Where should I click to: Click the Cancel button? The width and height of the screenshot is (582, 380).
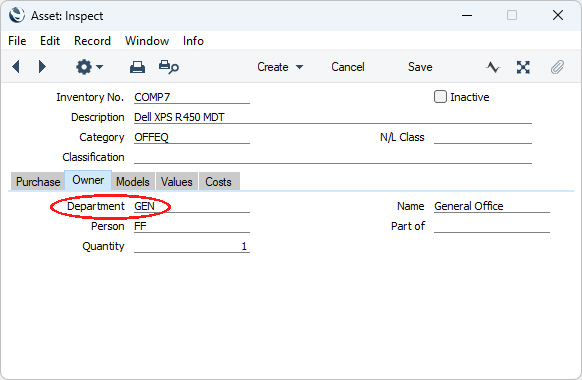coord(348,67)
